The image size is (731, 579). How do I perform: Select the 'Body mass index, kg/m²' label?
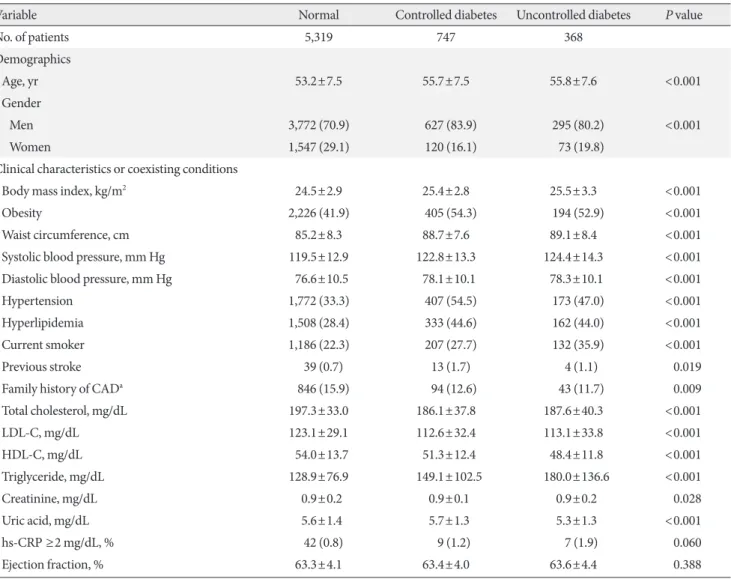(64, 191)
